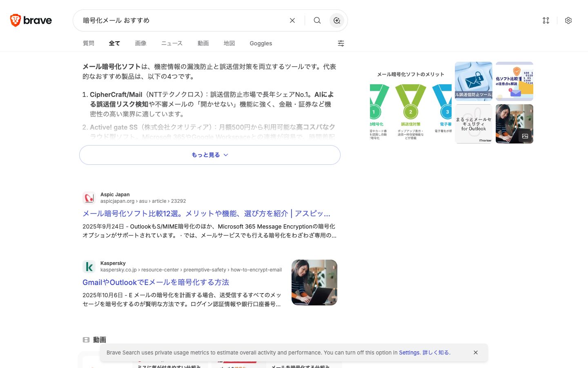Click the Settings link in the notice

(x=409, y=352)
